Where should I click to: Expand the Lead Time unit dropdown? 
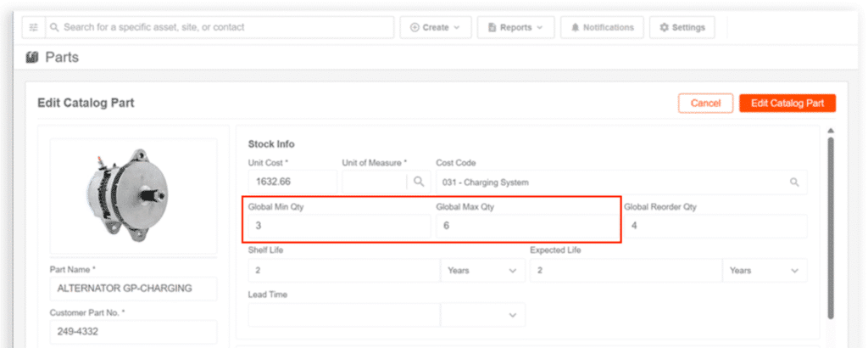pyautogui.click(x=482, y=315)
